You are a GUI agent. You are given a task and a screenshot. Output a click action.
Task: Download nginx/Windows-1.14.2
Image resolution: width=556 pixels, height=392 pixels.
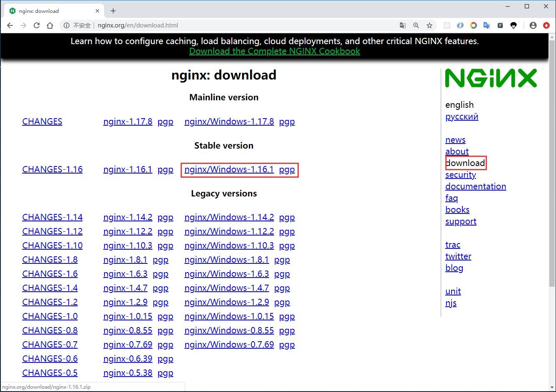[229, 217]
